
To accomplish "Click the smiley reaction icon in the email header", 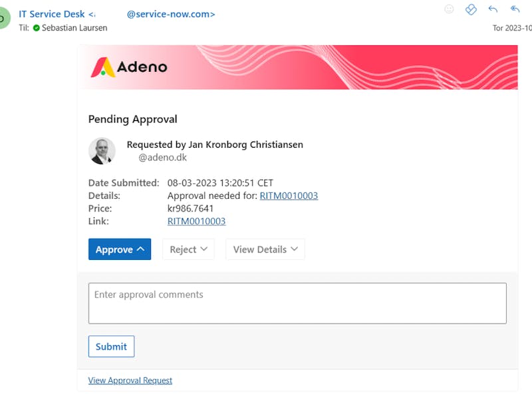I will [449, 9].
